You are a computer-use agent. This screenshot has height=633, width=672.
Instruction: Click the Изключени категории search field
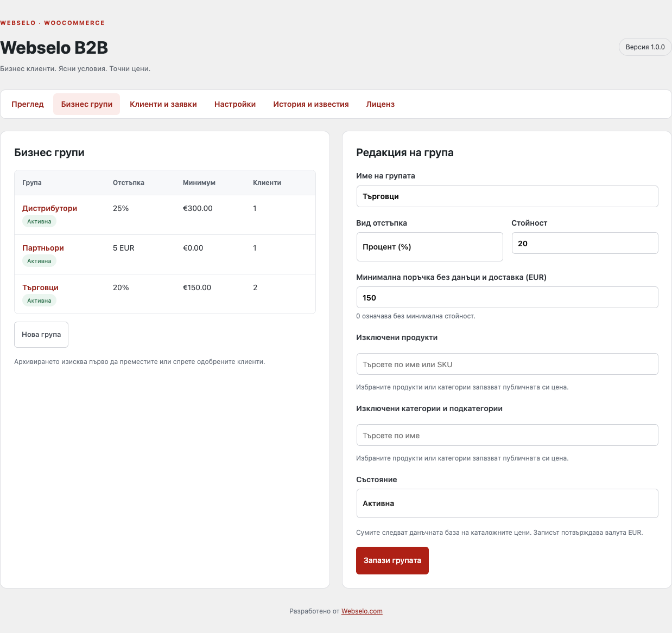click(507, 435)
